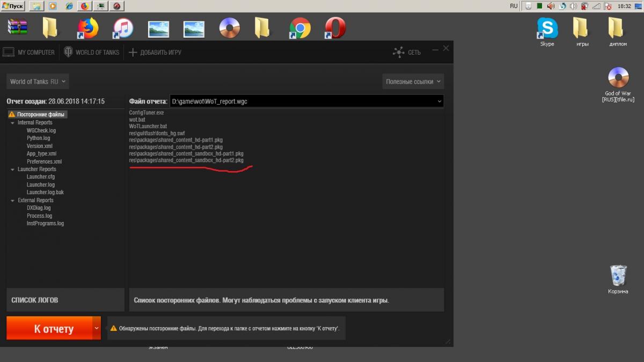Select res\gui\flash\fonts_hg.swf file entry
This screenshot has height=362, width=644.
point(157,133)
